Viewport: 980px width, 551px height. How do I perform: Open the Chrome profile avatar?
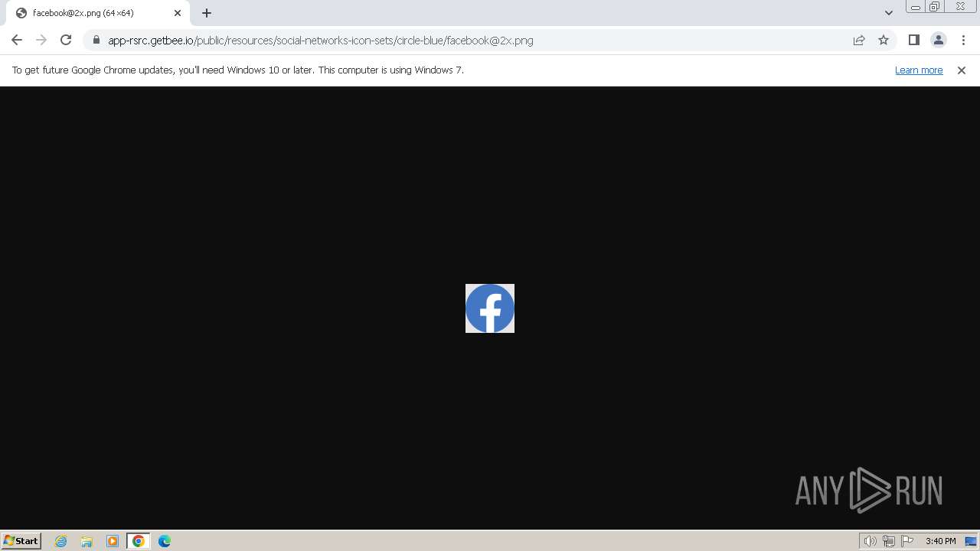click(938, 40)
